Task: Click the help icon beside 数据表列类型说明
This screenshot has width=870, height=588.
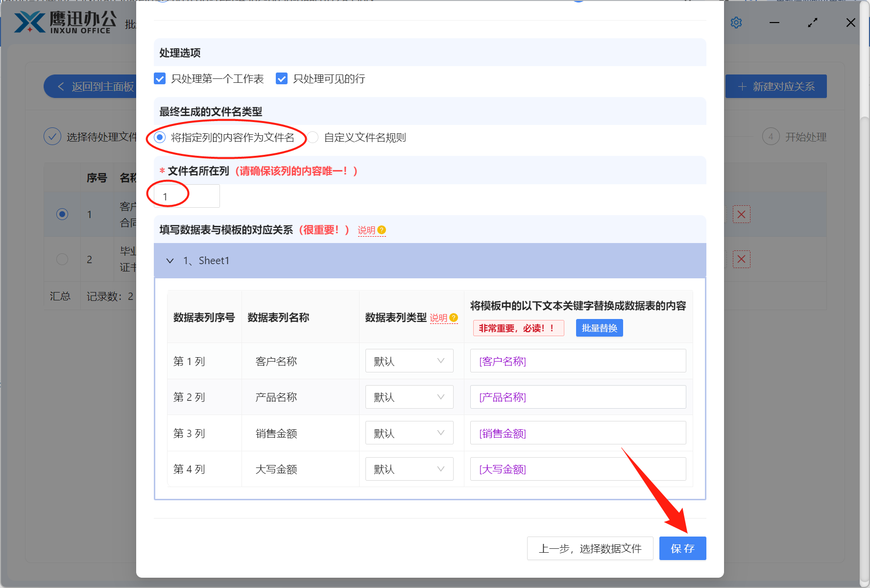Action: click(453, 318)
